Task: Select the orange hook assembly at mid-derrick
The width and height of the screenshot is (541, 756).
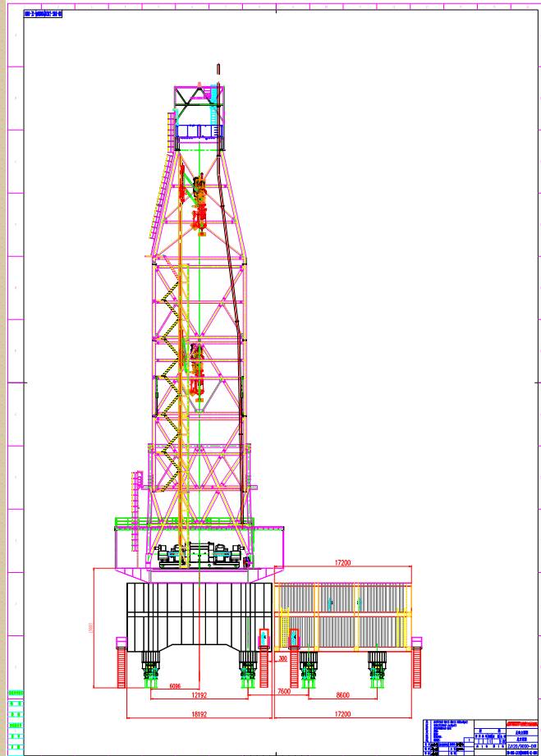Action: (x=196, y=369)
